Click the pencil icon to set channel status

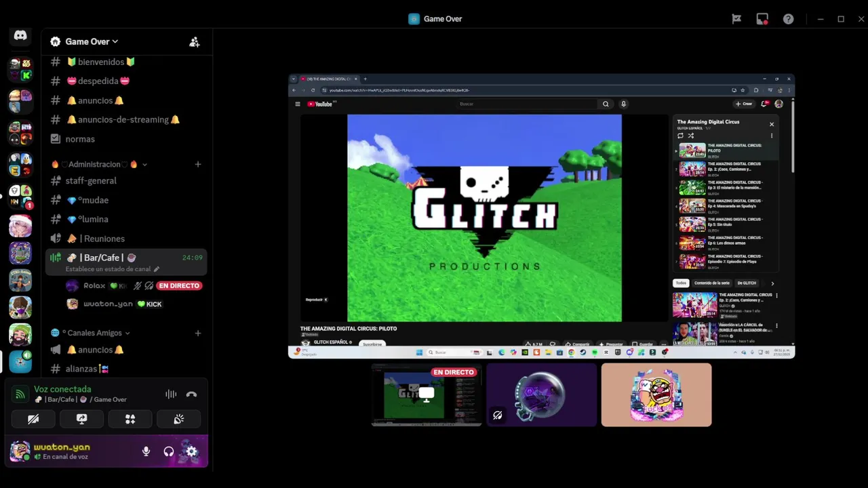pyautogui.click(x=157, y=269)
